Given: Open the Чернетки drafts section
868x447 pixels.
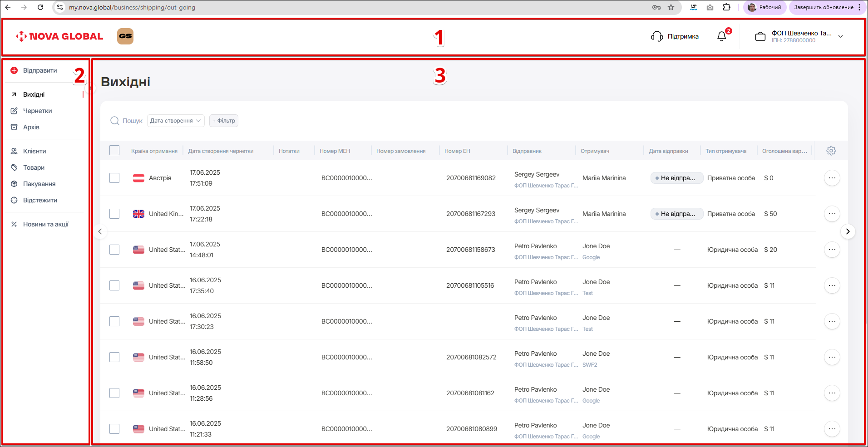Looking at the screenshot, I should click(37, 111).
